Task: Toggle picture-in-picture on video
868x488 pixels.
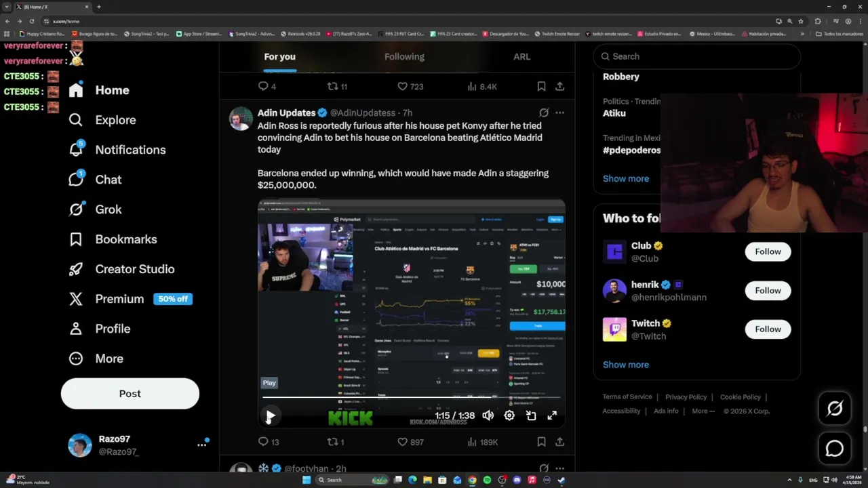Action: pyautogui.click(x=531, y=415)
